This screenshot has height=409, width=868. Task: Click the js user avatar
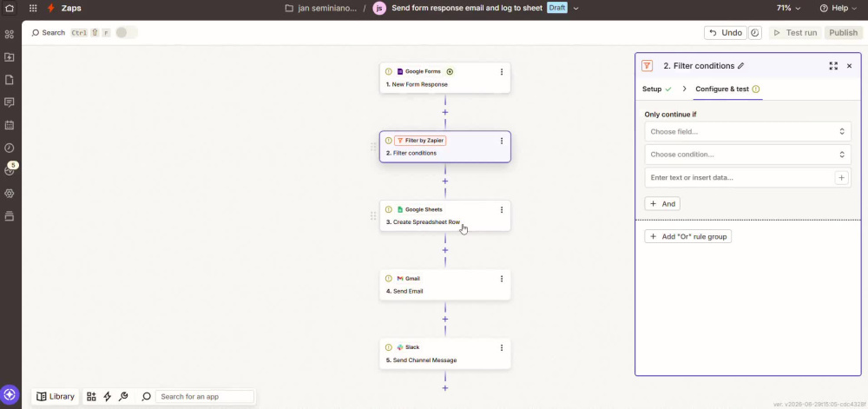pyautogui.click(x=379, y=9)
